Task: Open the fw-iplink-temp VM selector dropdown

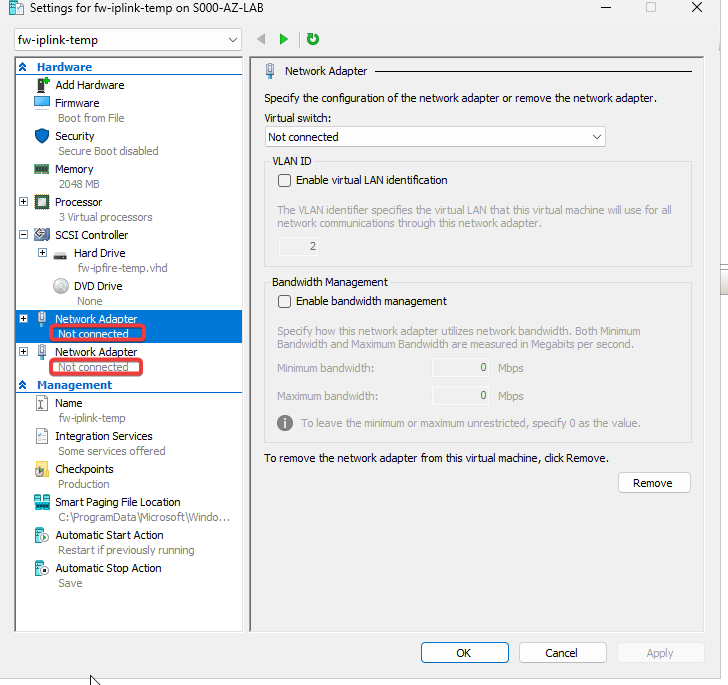Action: click(128, 40)
